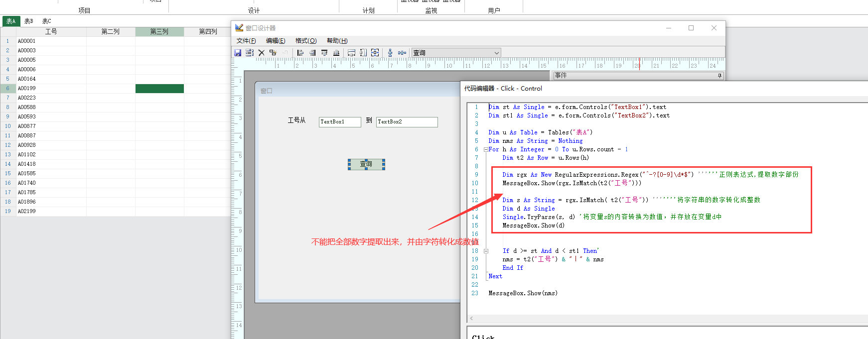
Task: Center controls horizontally icon
Action: tap(402, 53)
